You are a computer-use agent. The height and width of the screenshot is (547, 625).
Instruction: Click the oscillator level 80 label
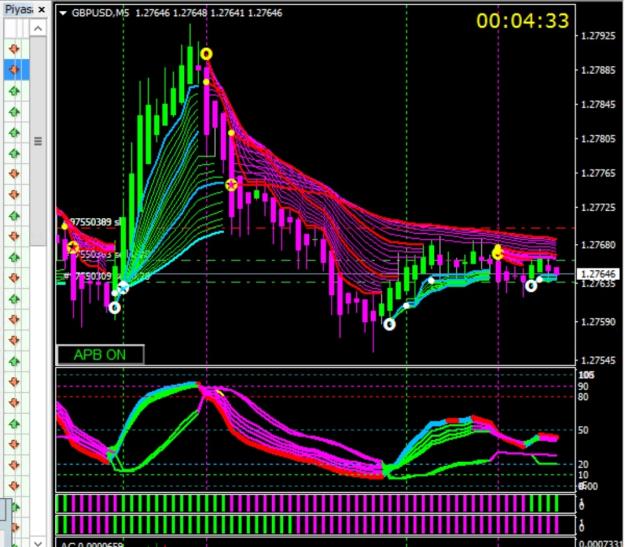(x=583, y=397)
